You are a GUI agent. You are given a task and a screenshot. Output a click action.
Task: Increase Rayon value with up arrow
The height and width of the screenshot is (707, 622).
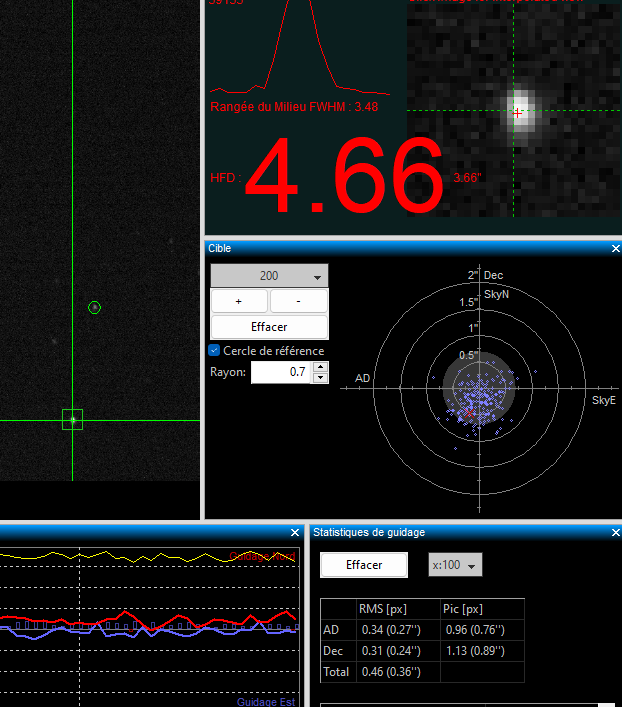(x=320, y=367)
